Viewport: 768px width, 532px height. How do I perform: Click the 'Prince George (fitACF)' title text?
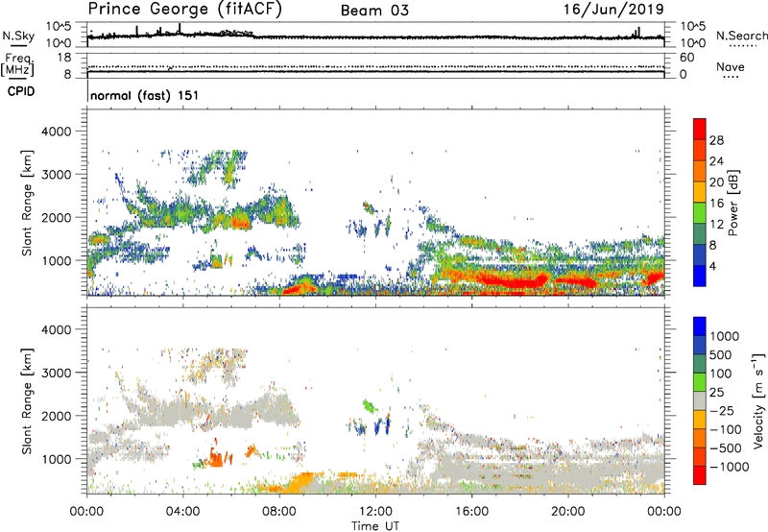[184, 10]
